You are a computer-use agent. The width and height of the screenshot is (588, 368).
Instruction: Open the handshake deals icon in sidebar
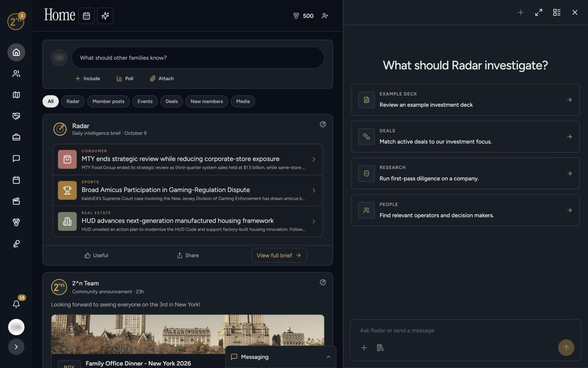click(x=16, y=116)
